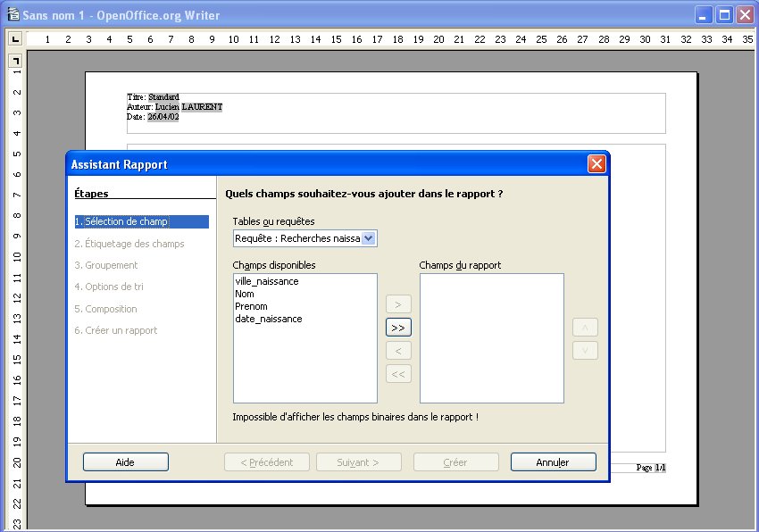
Task: Click the Titre: Standard field in document
Action: 153,96
